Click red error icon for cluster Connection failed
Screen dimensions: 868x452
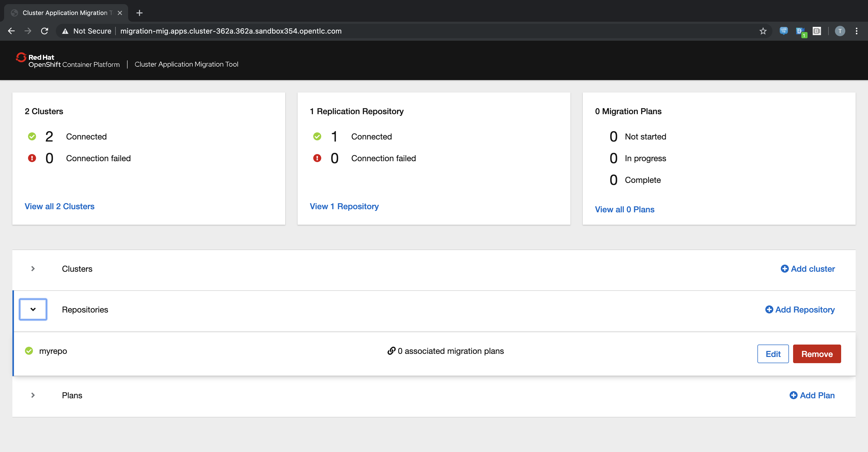pos(32,158)
